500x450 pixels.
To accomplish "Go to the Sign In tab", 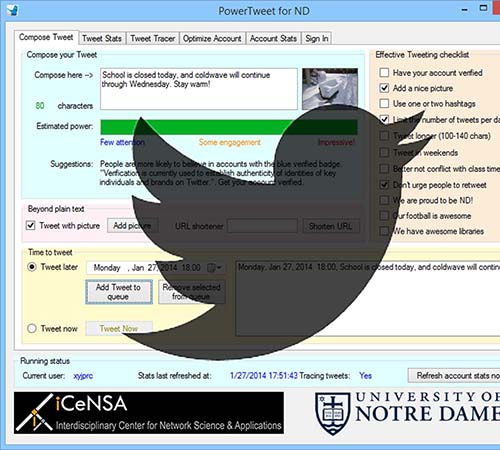I will (x=317, y=39).
